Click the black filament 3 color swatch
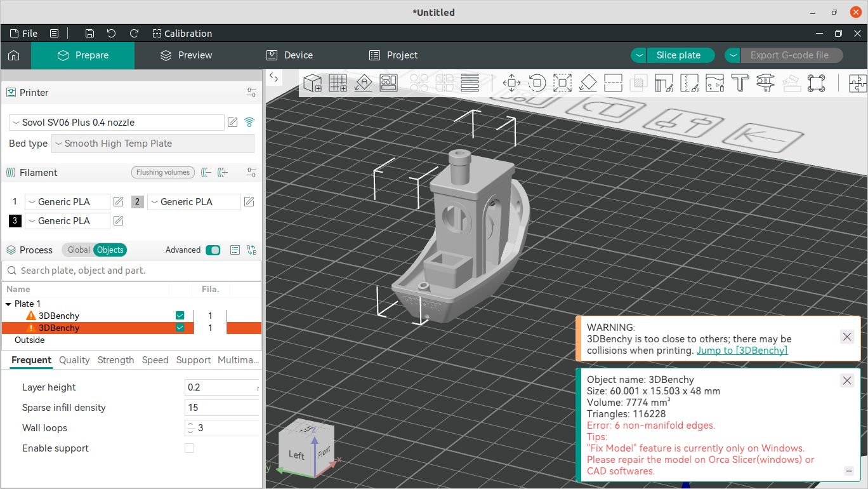 [x=15, y=221]
